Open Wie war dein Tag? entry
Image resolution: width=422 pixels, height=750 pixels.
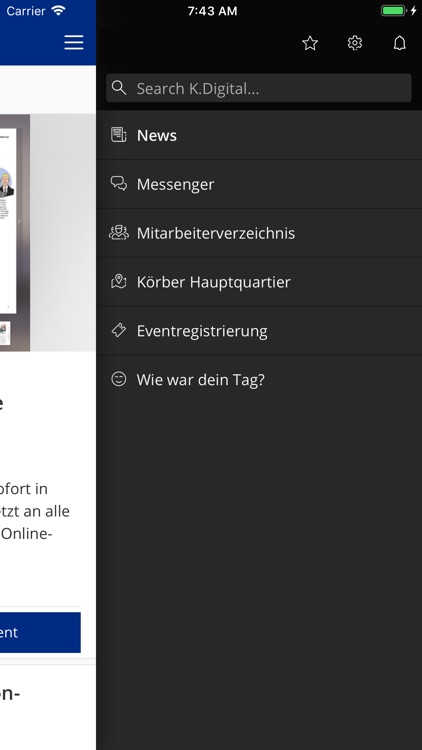click(259, 379)
